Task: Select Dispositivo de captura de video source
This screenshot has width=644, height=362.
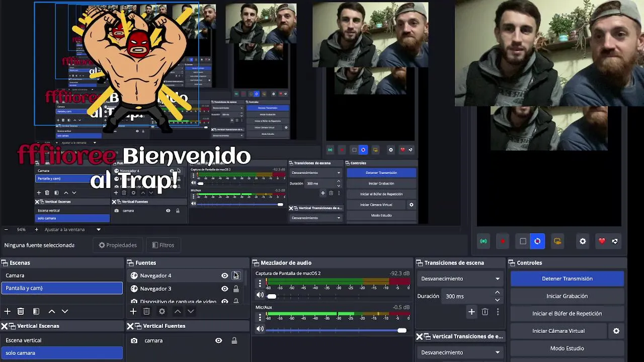Action: (x=186, y=301)
